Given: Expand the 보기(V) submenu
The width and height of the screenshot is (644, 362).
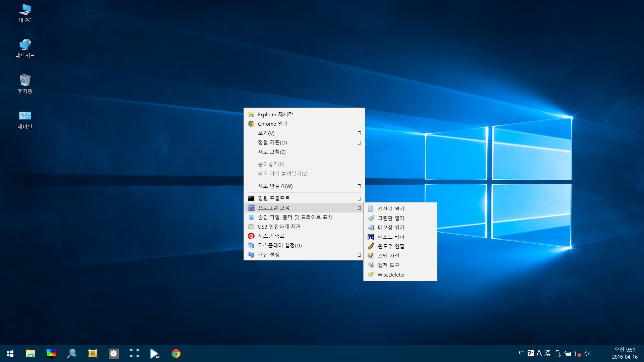Looking at the screenshot, I should pos(304,133).
